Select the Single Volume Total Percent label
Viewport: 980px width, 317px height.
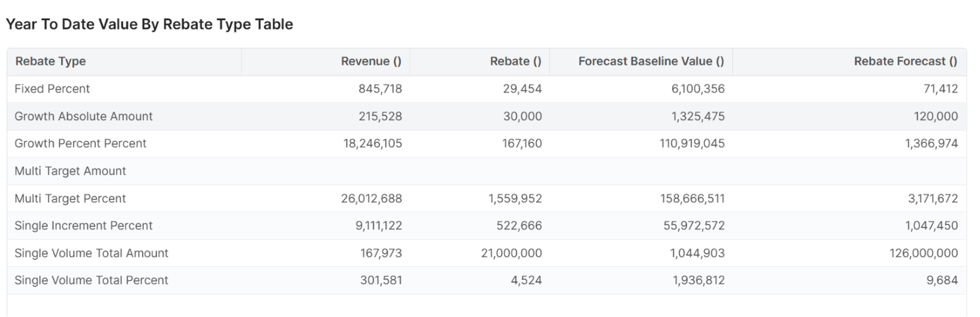[91, 280]
